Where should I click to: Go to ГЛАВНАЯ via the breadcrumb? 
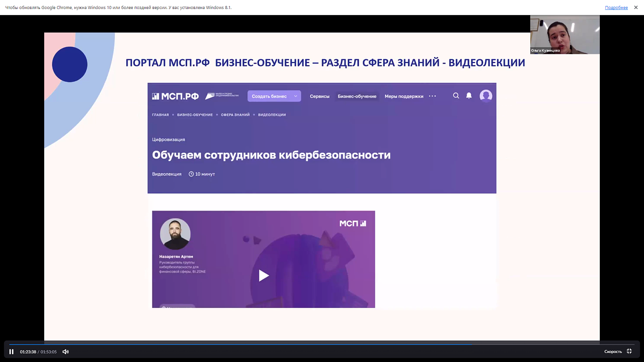tap(160, 115)
